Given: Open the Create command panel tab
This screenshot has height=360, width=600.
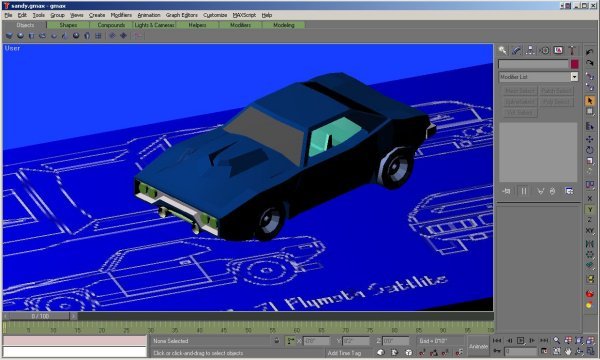Looking at the screenshot, I should pos(502,50).
